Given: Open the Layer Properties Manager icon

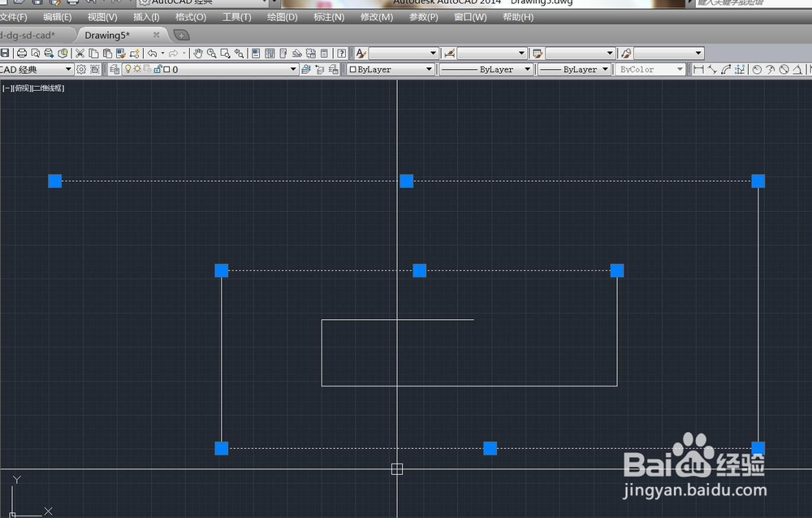Looking at the screenshot, I should (x=114, y=69).
